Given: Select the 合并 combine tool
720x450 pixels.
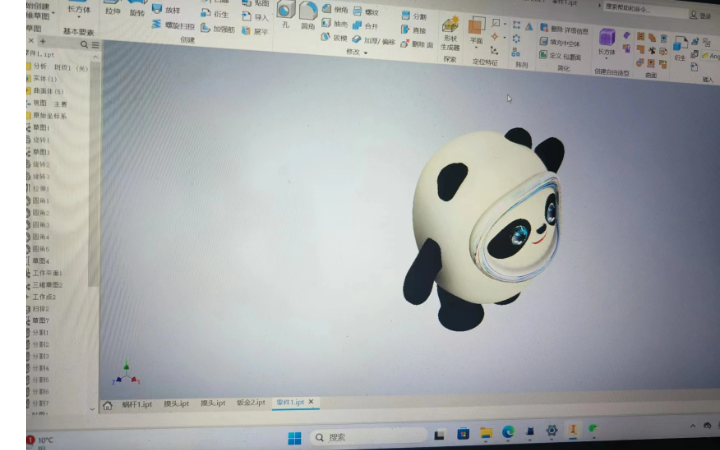Looking at the screenshot, I should tap(366, 26).
